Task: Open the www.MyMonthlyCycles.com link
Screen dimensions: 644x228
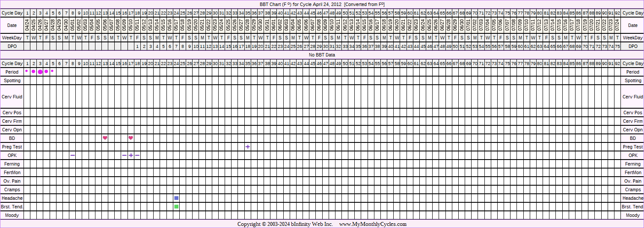Action: pos(373,224)
